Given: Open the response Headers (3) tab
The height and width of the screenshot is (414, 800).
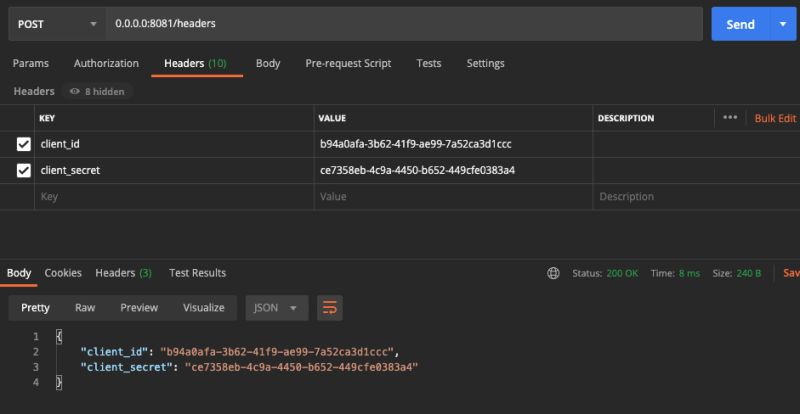Looking at the screenshot, I should tap(123, 273).
